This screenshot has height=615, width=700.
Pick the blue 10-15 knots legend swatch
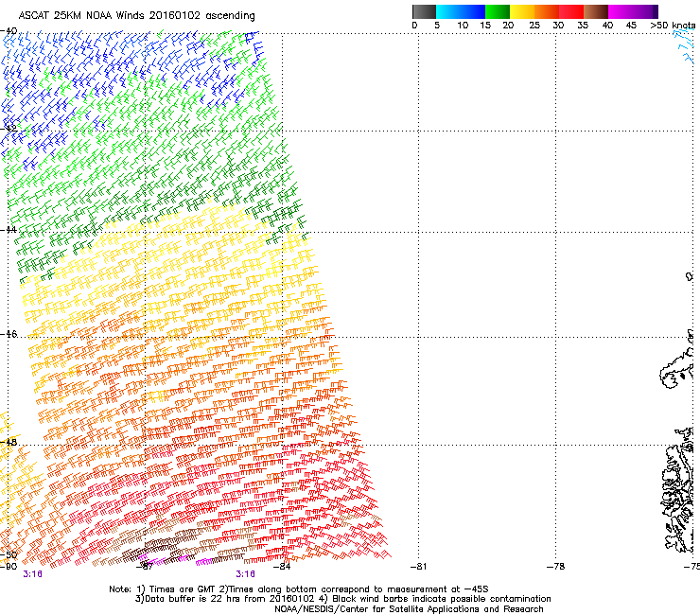point(473,11)
